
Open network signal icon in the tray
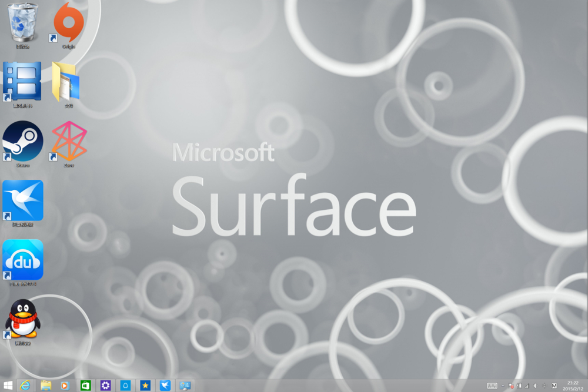pos(527,386)
